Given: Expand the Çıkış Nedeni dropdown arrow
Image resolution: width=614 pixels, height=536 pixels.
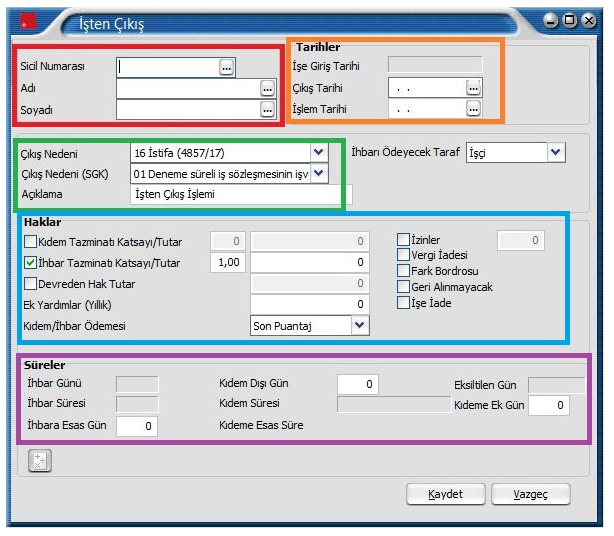Looking at the screenshot, I should (x=319, y=152).
